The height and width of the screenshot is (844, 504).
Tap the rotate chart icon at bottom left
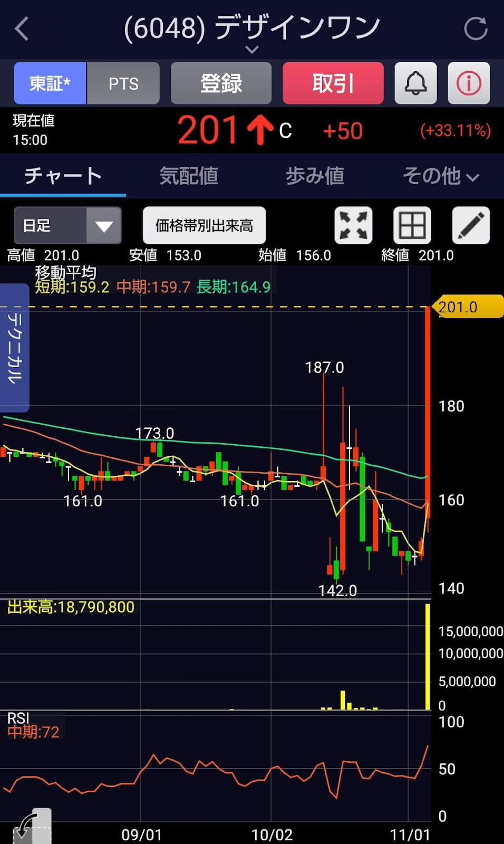tap(33, 827)
